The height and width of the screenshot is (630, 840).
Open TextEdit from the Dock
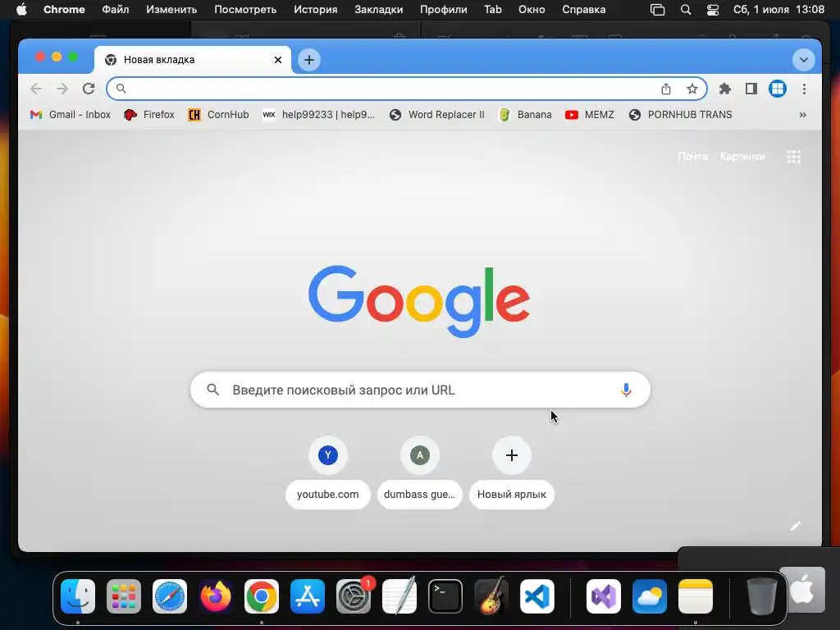click(x=399, y=596)
